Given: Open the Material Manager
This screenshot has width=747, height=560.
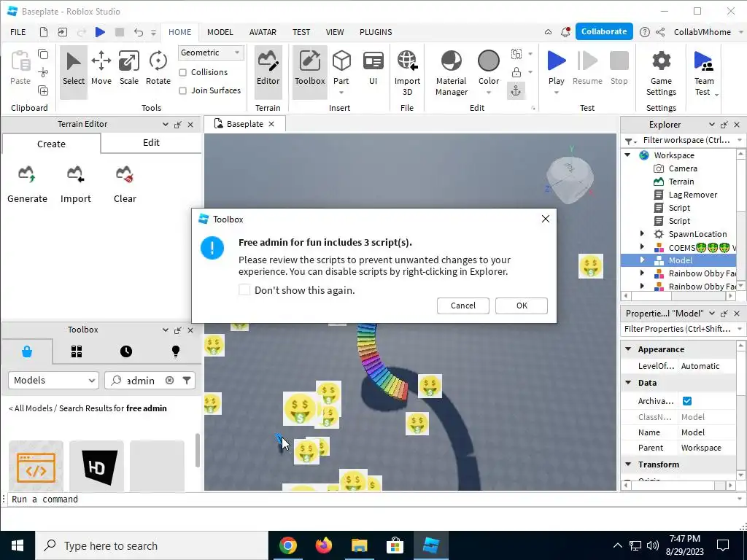Looking at the screenshot, I should coord(451,72).
